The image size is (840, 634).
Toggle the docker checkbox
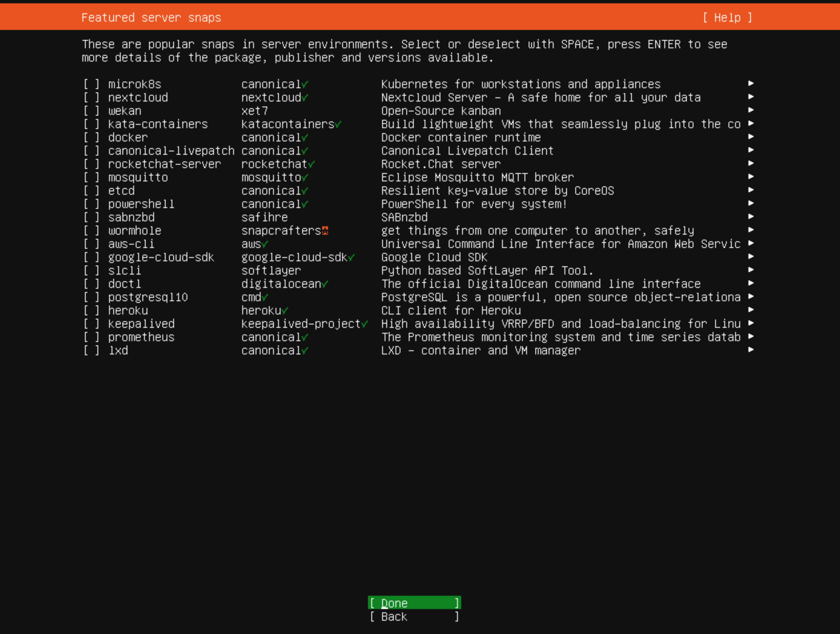tap(92, 138)
